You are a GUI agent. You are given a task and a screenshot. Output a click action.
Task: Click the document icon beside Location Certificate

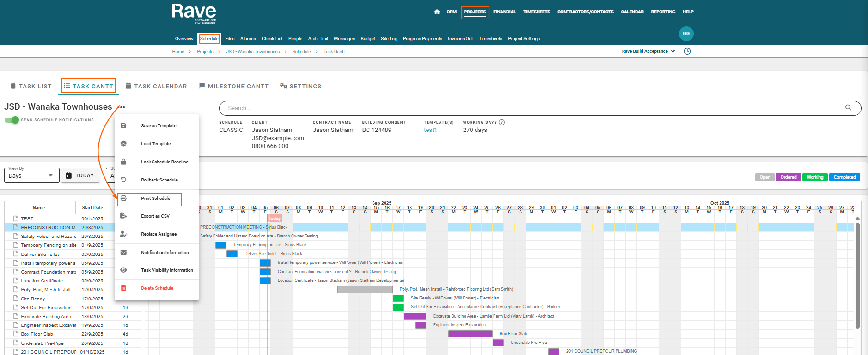(16, 280)
